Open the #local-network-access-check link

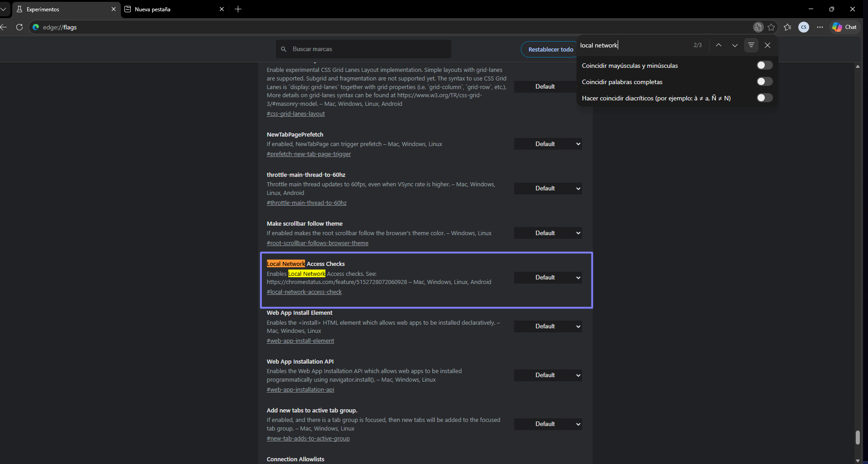point(304,292)
